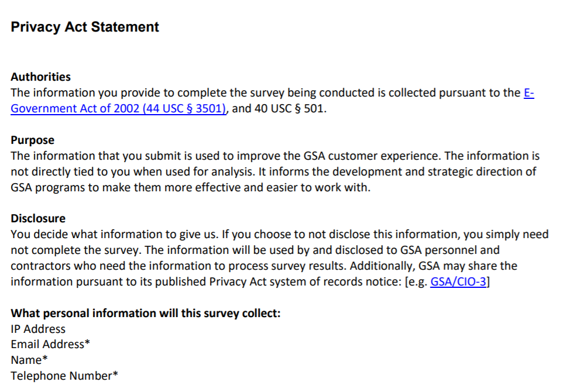The width and height of the screenshot is (561, 392).
Task: Click the IP Address list item
Action: point(38,329)
